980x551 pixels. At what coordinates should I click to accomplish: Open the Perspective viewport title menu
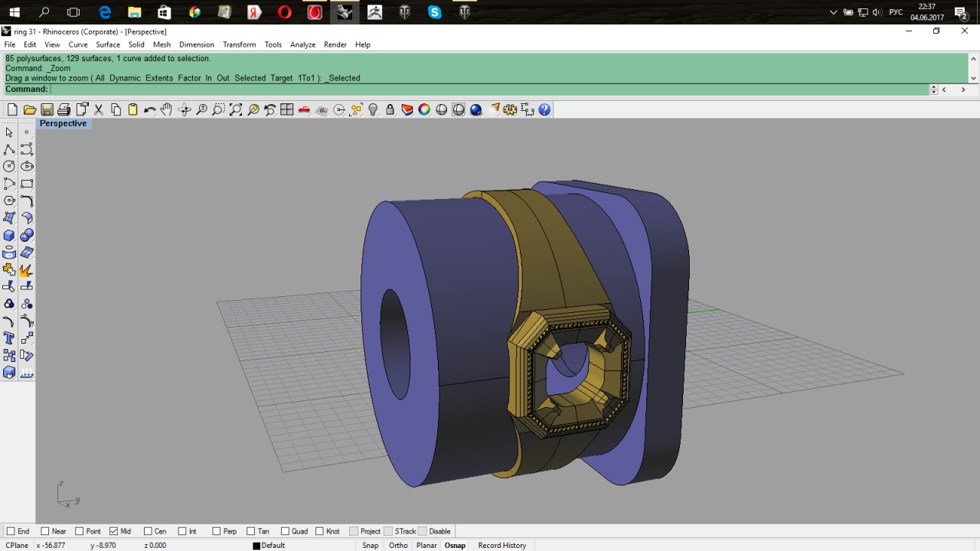(63, 123)
